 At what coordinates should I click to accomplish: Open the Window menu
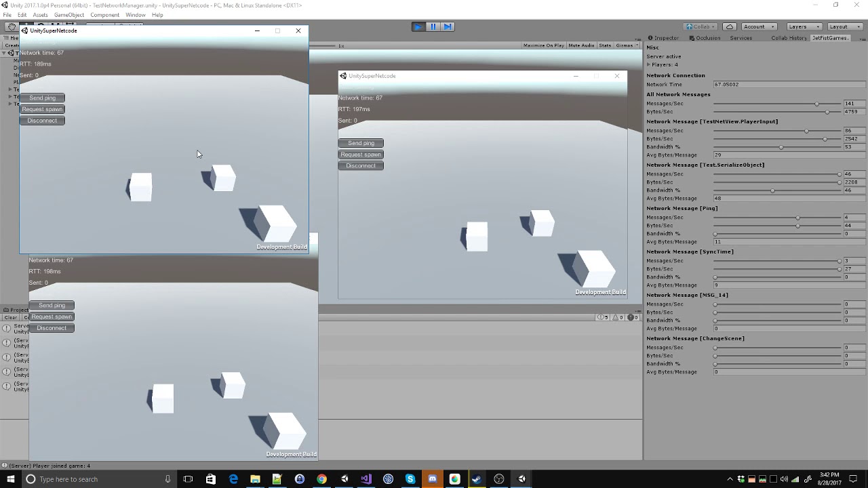pos(136,15)
